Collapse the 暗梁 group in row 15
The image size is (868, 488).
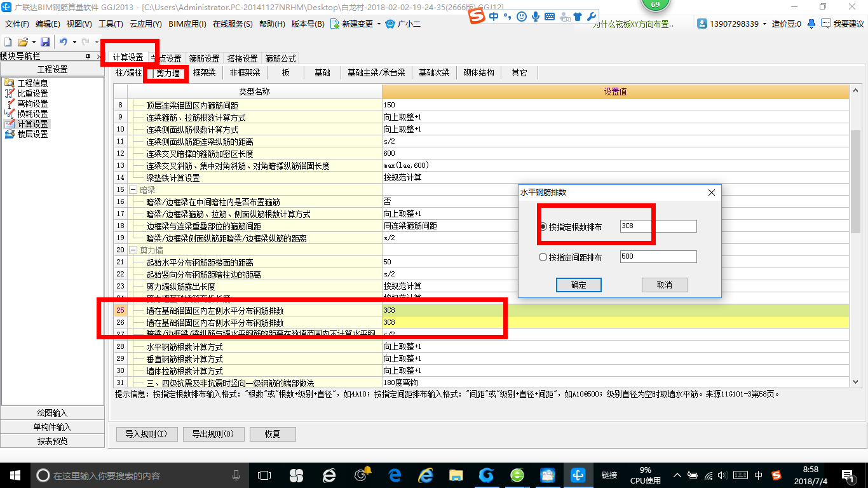coord(133,190)
